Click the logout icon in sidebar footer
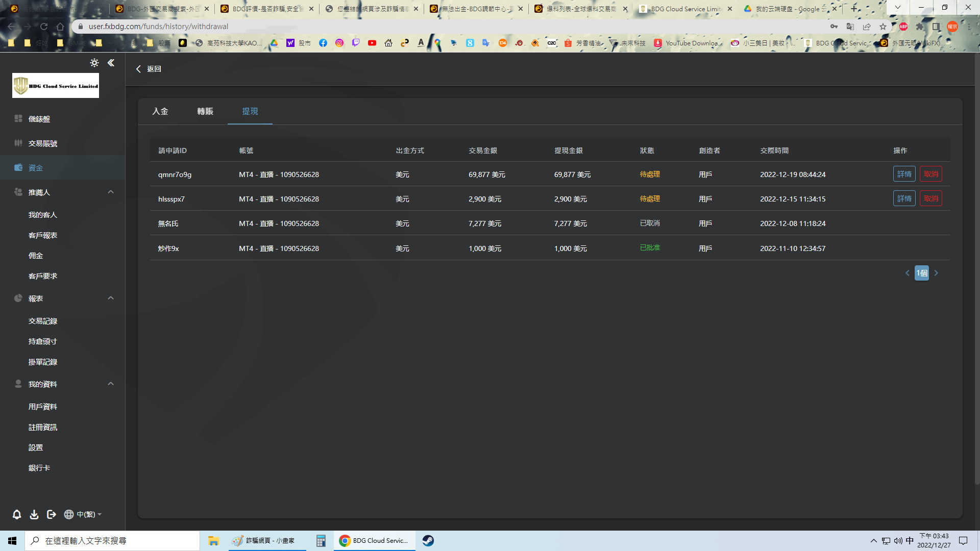 point(51,514)
